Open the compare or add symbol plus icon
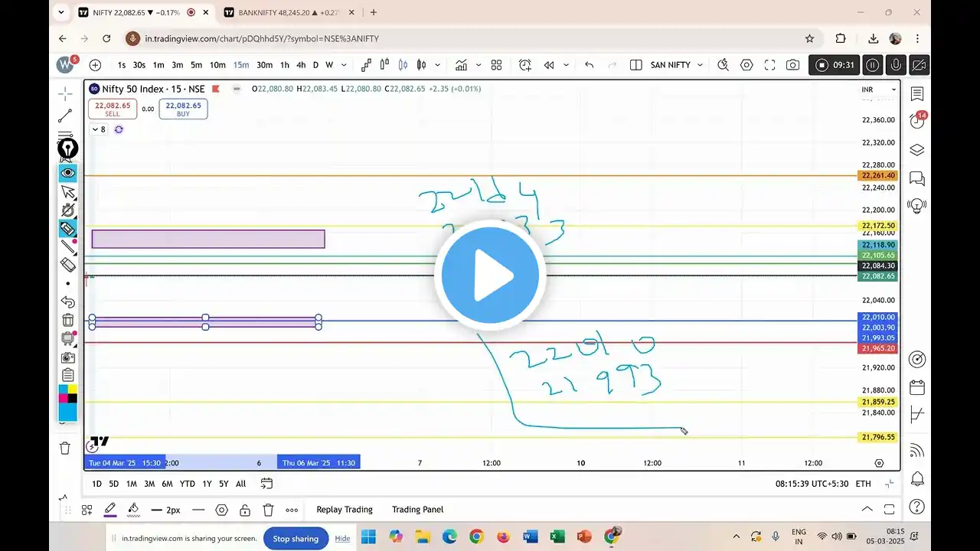Screen dimensions: 980x551 95,65
